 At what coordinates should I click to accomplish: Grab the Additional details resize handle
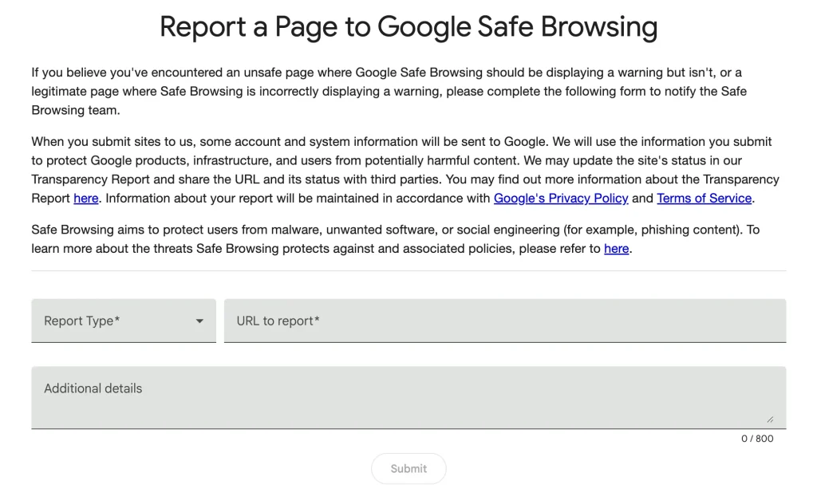770,419
